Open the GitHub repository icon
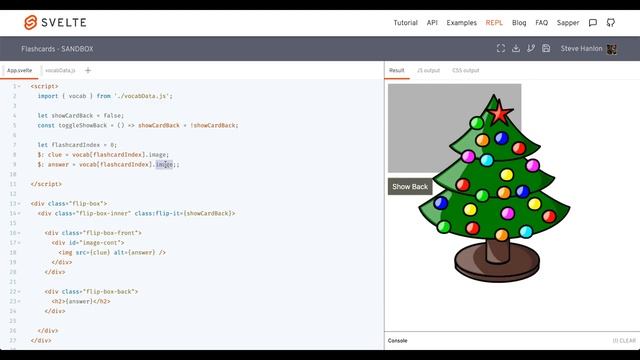640x360 pixels. (x=611, y=23)
